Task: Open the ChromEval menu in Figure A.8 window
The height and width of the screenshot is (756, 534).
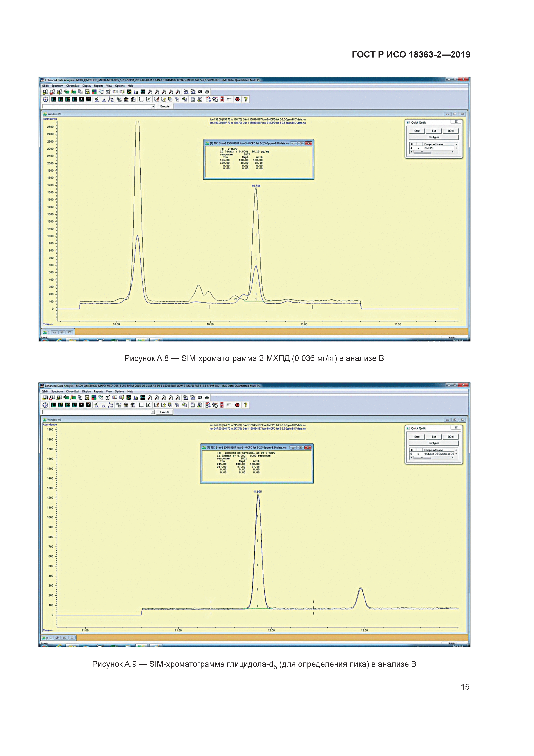Action: pyautogui.click(x=73, y=86)
